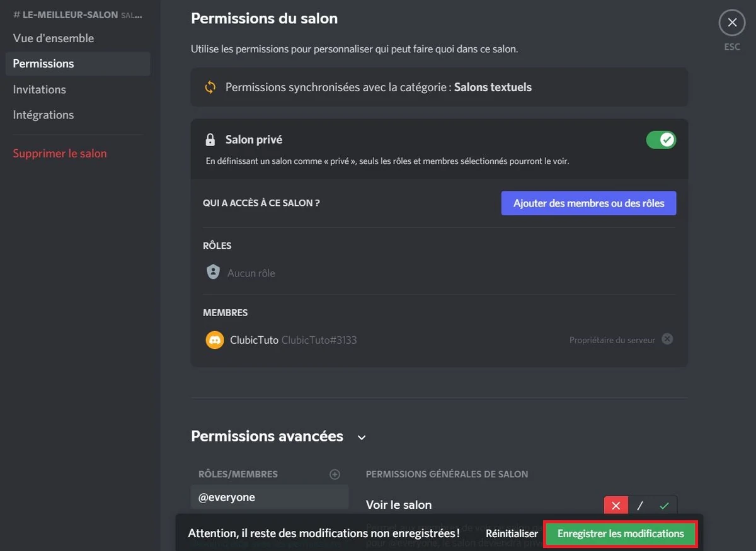Select the Permissions sidebar item
756x551 pixels.
click(x=77, y=64)
